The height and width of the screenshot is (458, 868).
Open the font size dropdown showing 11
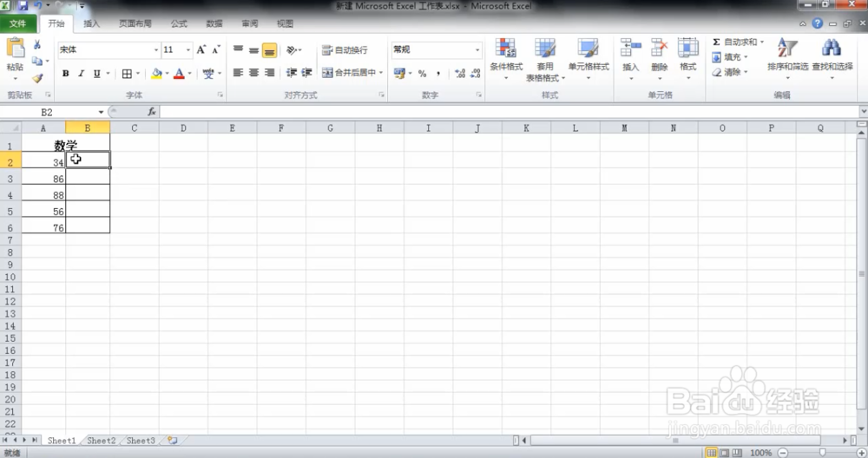coord(187,49)
